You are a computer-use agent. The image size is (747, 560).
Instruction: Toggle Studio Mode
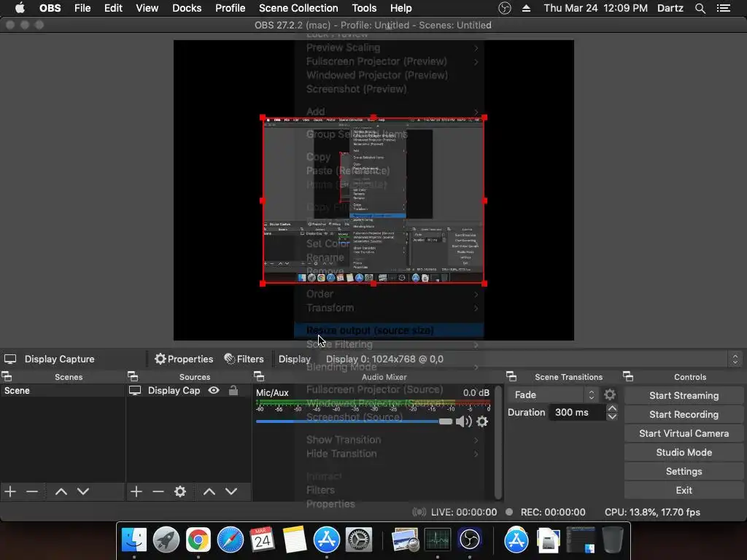tap(684, 452)
